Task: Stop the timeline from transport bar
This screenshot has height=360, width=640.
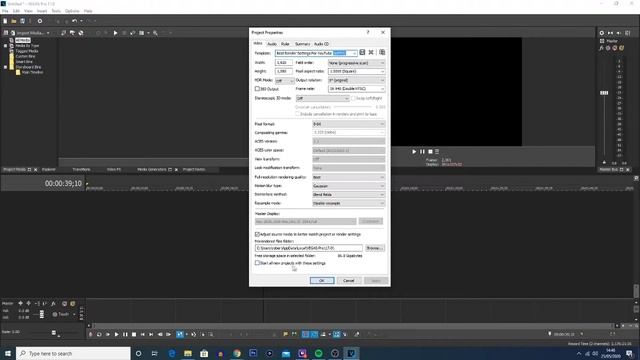Action: [x=134, y=334]
